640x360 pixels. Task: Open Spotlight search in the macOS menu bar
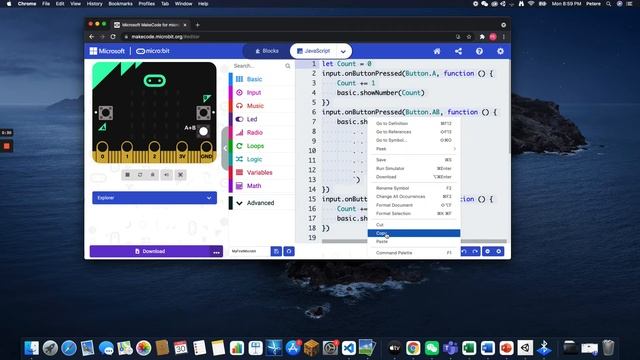coord(608,4)
